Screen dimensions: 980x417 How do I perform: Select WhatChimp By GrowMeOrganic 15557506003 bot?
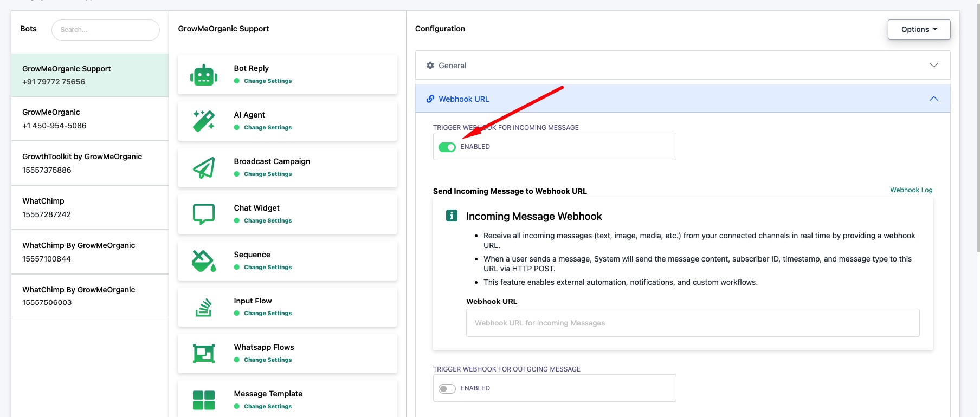90,296
